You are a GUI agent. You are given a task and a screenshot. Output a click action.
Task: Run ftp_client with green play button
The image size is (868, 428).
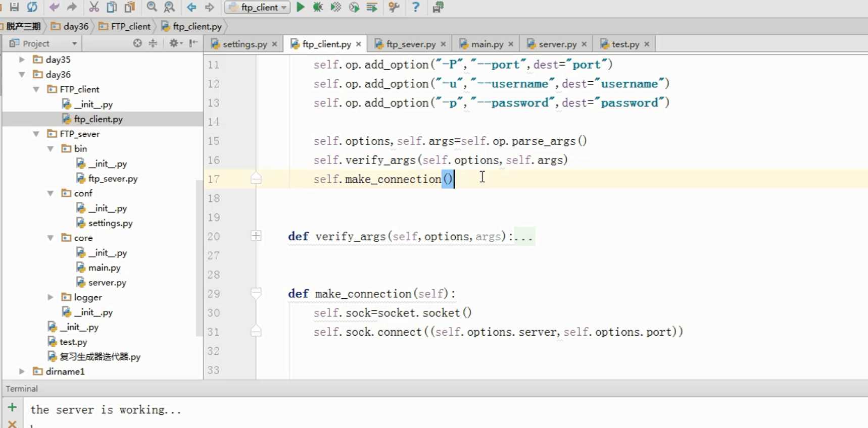click(x=301, y=7)
